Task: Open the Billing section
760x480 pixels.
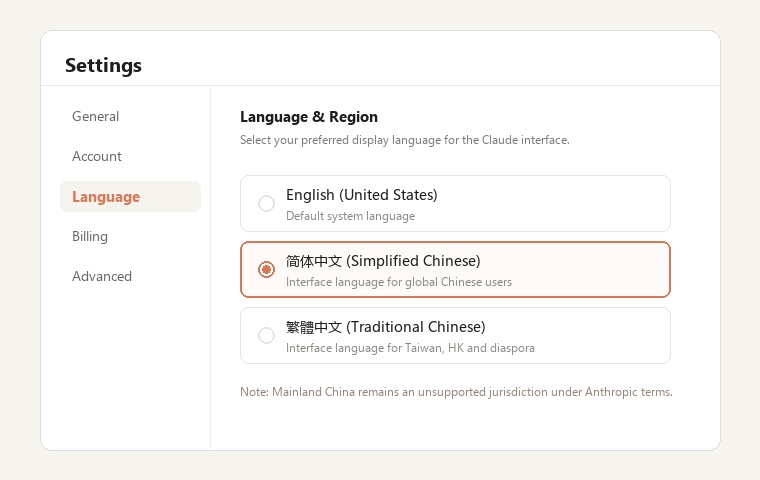Action: pos(90,236)
